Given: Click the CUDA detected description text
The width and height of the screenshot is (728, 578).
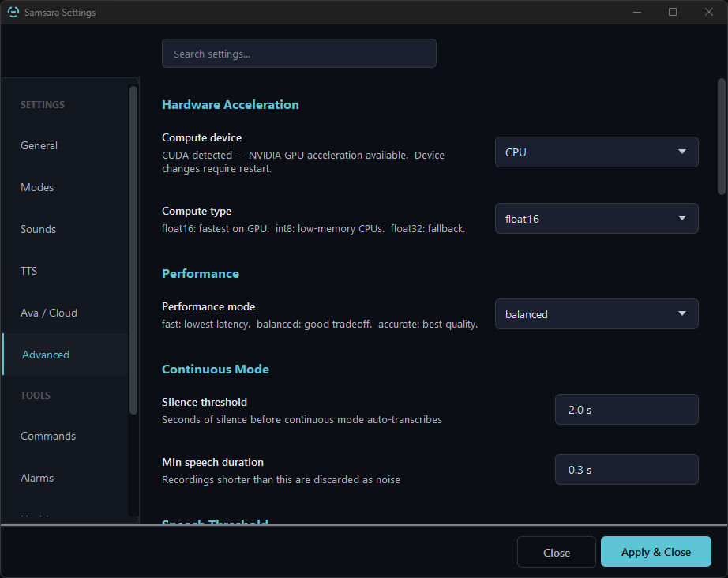Looking at the screenshot, I should tap(303, 162).
